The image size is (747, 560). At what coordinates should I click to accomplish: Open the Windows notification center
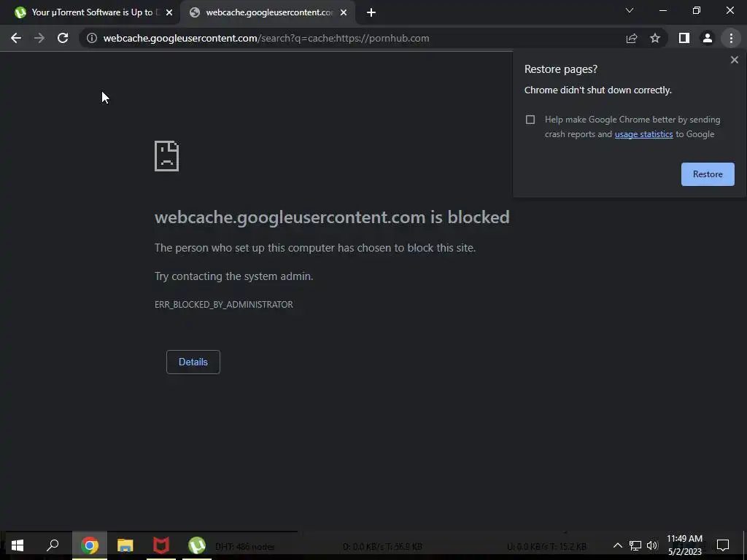(723, 545)
